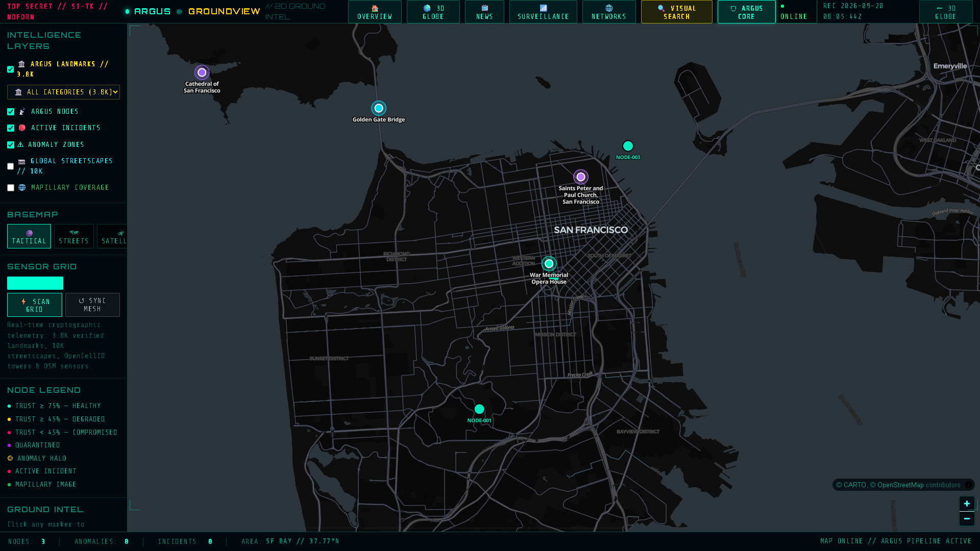
Task: Enable the Global Streetscapes layer checkbox
Action: coord(10,166)
